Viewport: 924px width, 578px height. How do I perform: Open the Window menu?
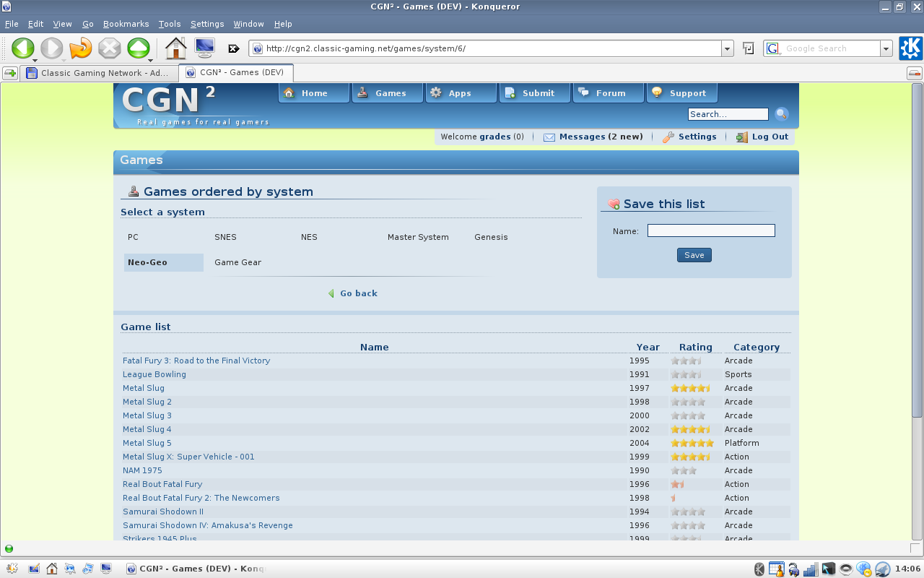pos(248,24)
